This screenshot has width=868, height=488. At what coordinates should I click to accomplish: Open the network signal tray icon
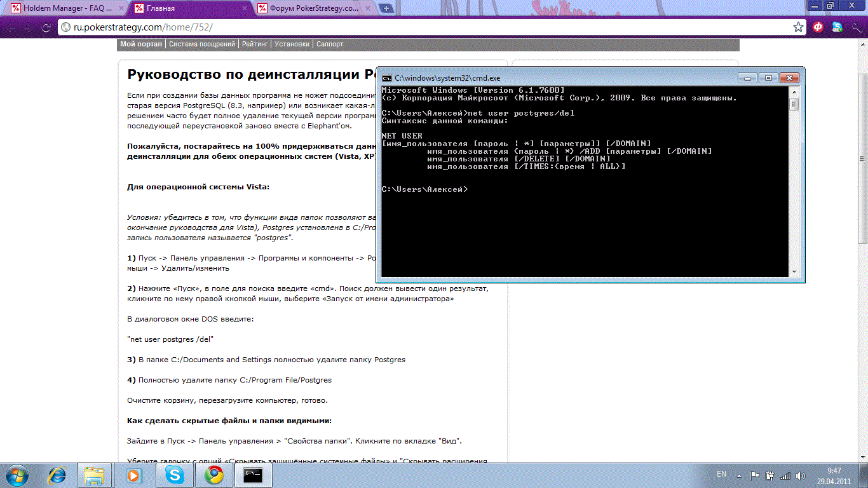click(785, 475)
